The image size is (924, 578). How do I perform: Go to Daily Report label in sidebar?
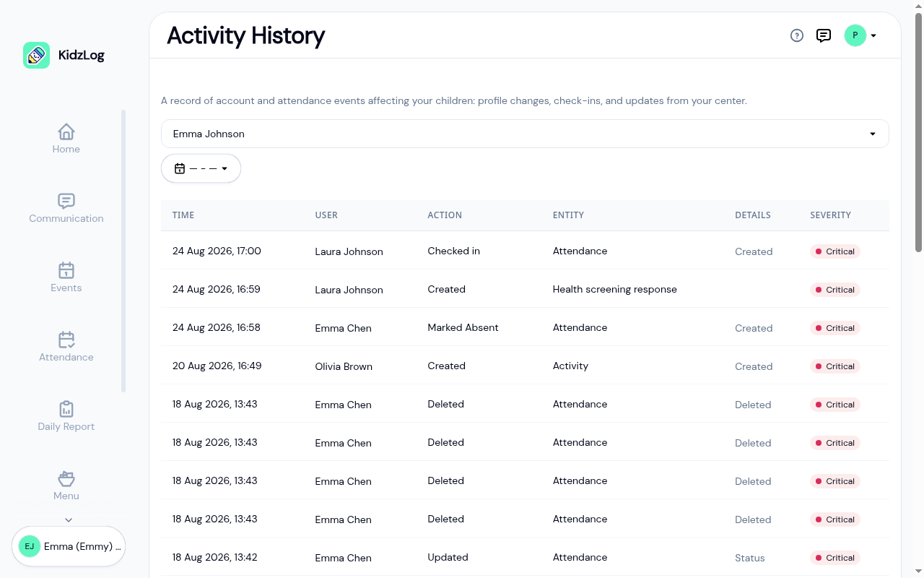pyautogui.click(x=66, y=426)
